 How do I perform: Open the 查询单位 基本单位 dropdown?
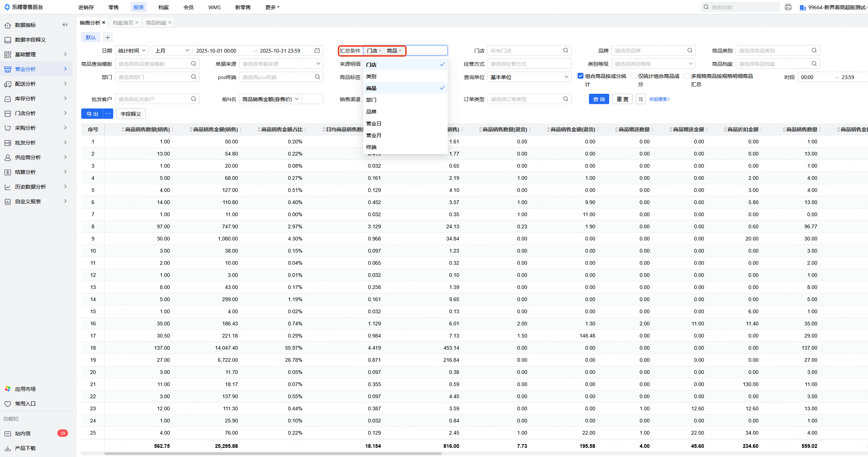(x=529, y=77)
